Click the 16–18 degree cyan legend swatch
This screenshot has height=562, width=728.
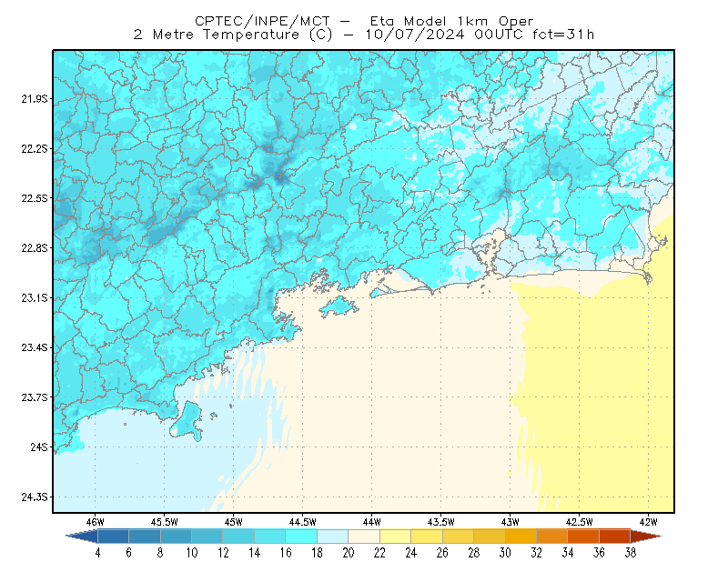click(301, 537)
